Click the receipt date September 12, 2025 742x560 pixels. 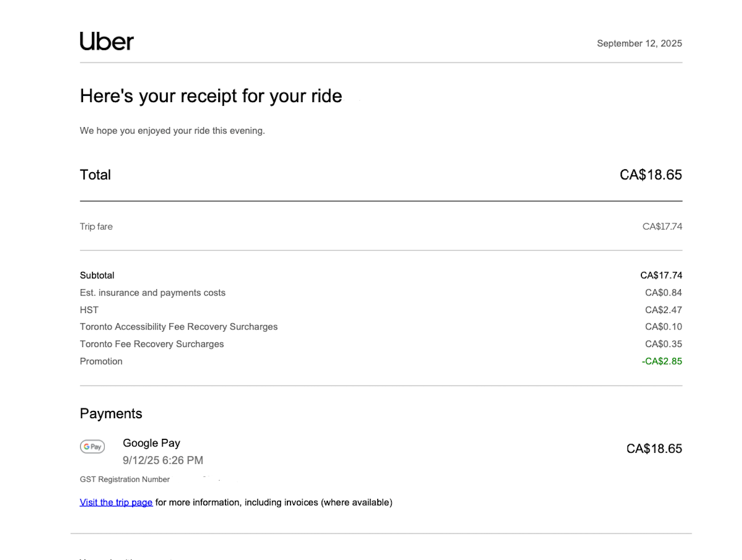(x=639, y=43)
